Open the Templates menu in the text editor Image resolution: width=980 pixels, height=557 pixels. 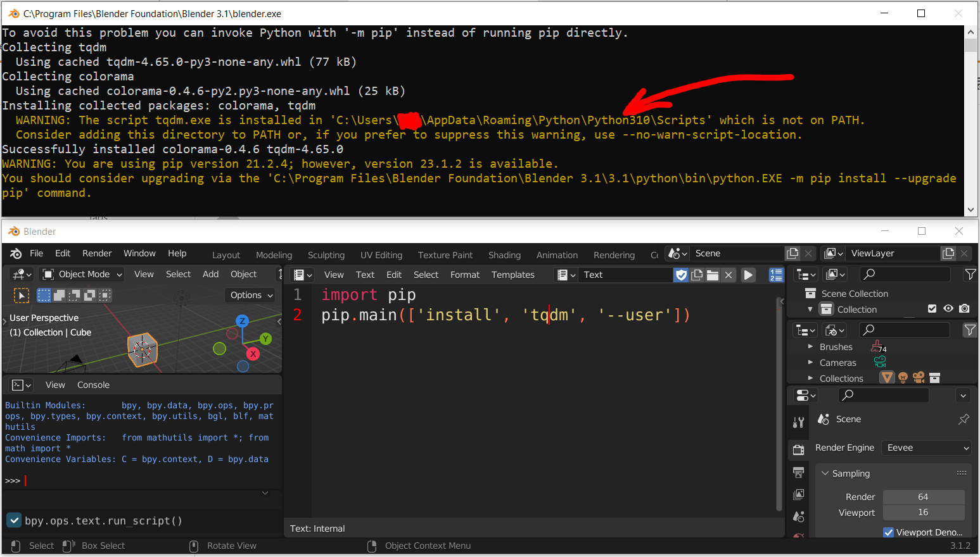(x=513, y=275)
